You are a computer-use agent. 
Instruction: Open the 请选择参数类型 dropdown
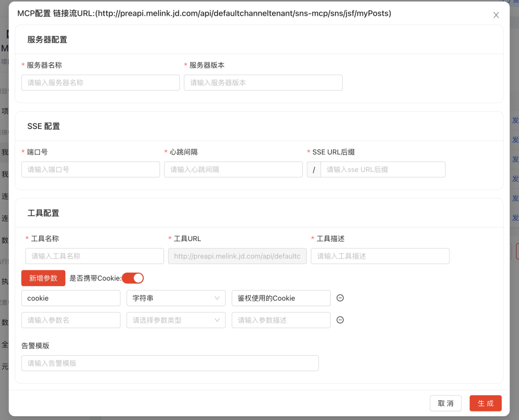(176, 320)
